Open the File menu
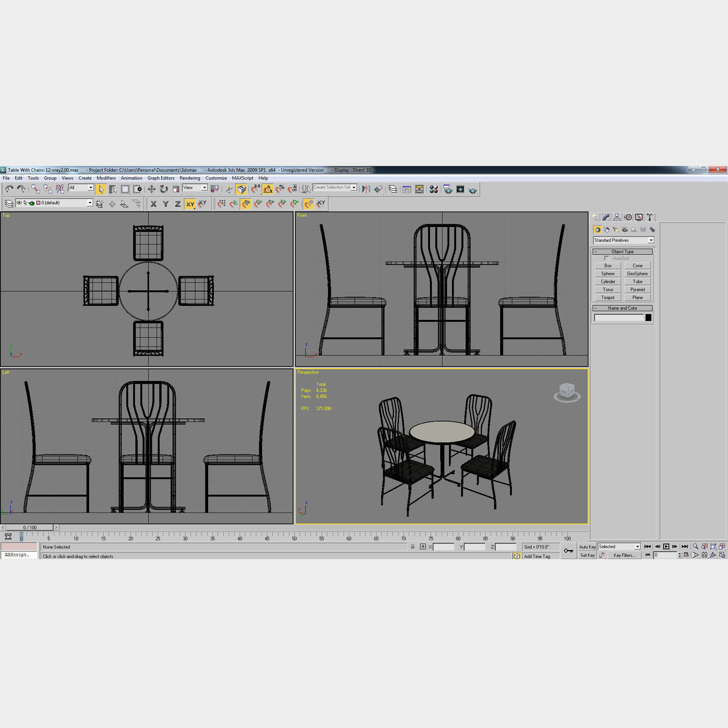 click(x=6, y=178)
